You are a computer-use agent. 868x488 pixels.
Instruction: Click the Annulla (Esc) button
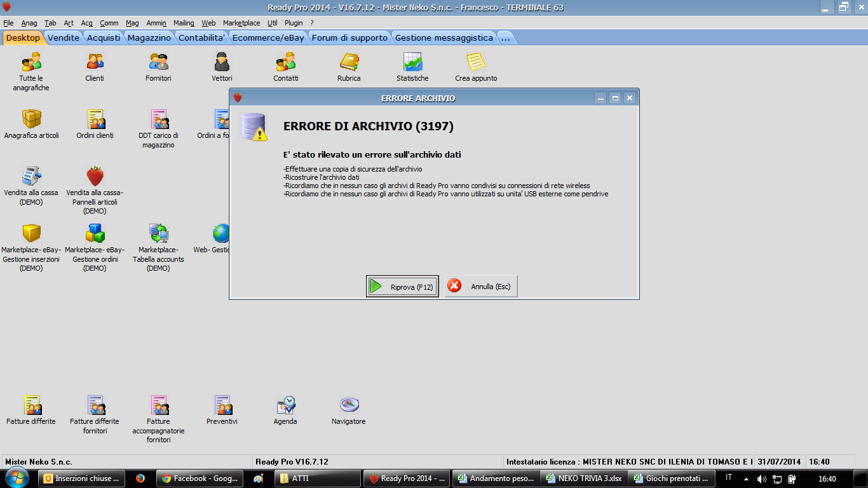coord(482,287)
